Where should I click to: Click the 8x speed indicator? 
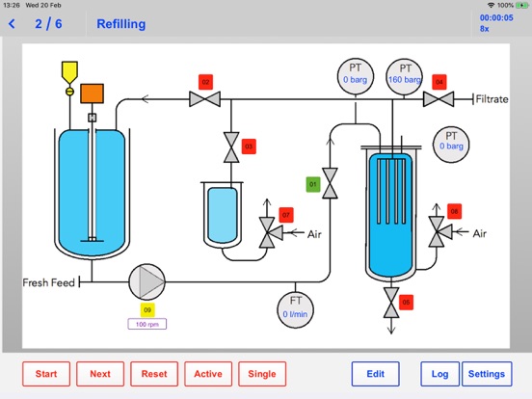point(484,29)
